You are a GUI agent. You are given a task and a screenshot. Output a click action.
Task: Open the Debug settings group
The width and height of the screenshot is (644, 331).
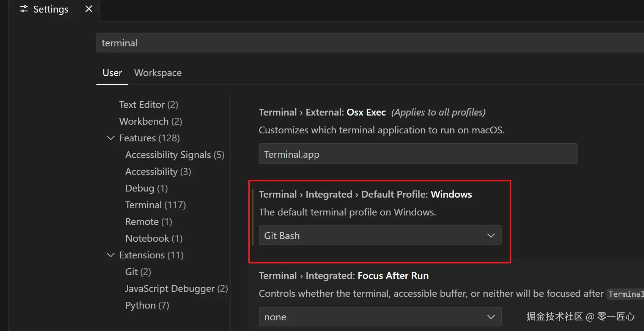tap(146, 188)
